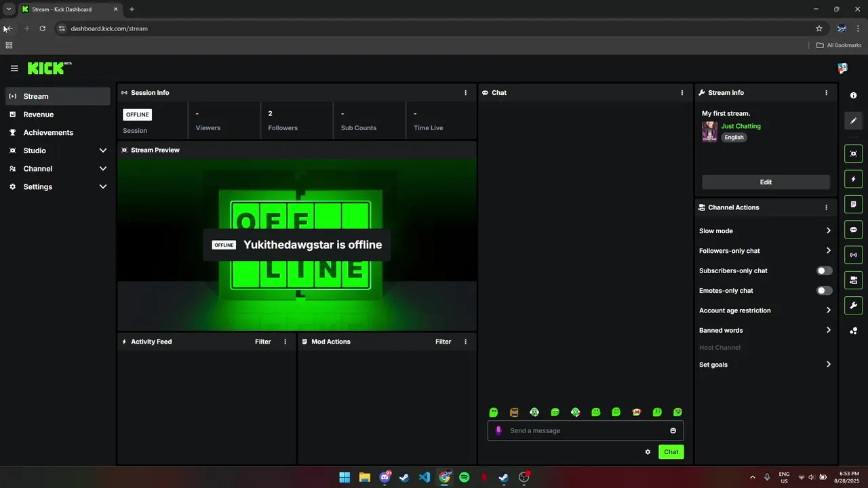Screen dimensions: 868x488
Task: Toggle the stream preview widget icon
Action: click(853, 154)
